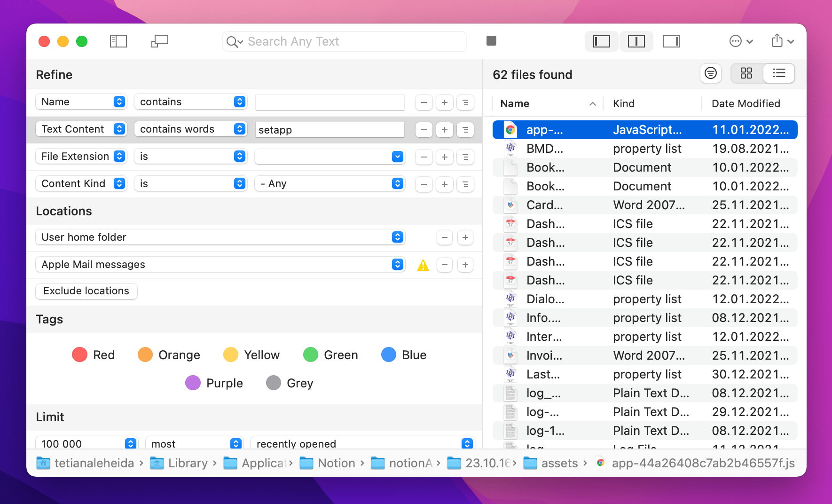Click the new window icon in the toolbar
832x504 pixels.
(160, 41)
